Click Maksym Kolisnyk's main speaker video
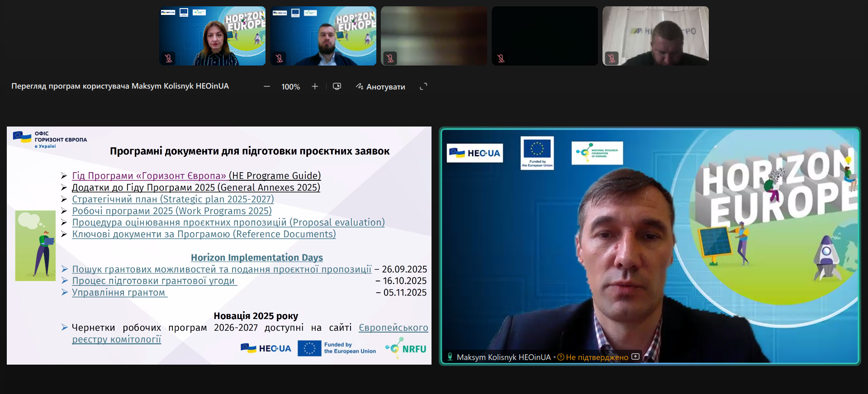The image size is (868, 394). 650,246
